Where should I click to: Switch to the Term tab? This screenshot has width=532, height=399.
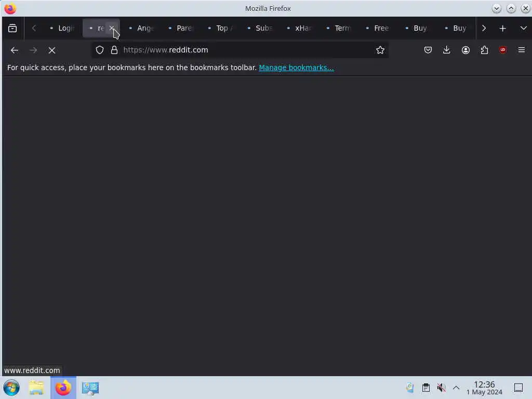(338, 28)
